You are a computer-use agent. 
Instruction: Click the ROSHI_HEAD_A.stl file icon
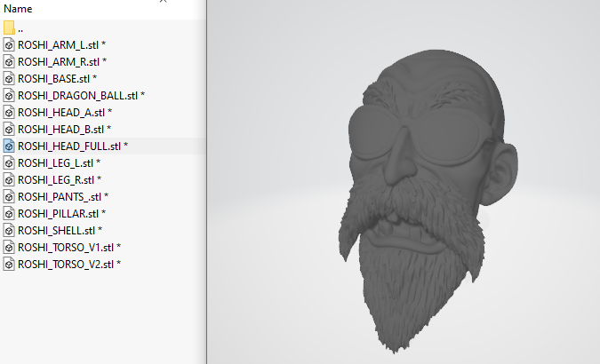pyautogui.click(x=9, y=112)
